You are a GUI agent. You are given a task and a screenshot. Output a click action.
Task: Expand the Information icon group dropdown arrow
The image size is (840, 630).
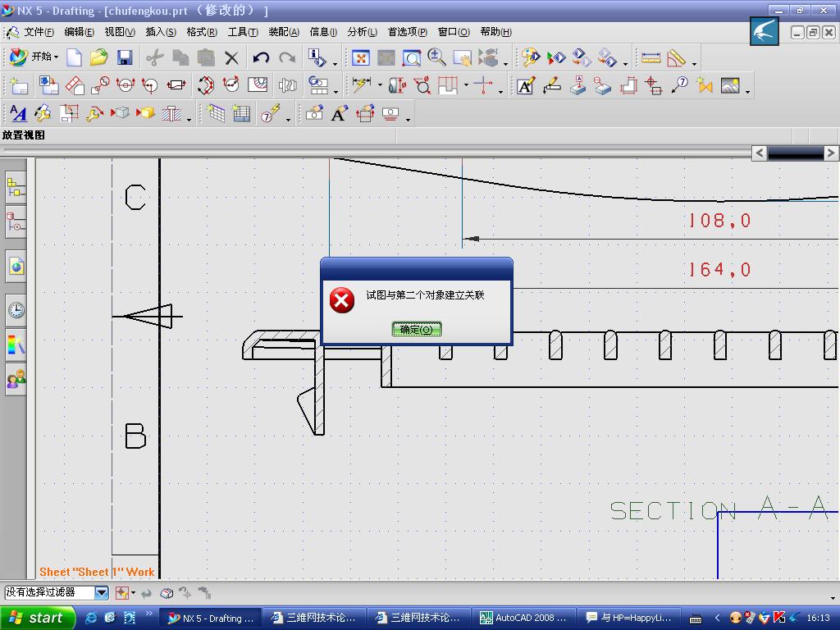pos(336,64)
